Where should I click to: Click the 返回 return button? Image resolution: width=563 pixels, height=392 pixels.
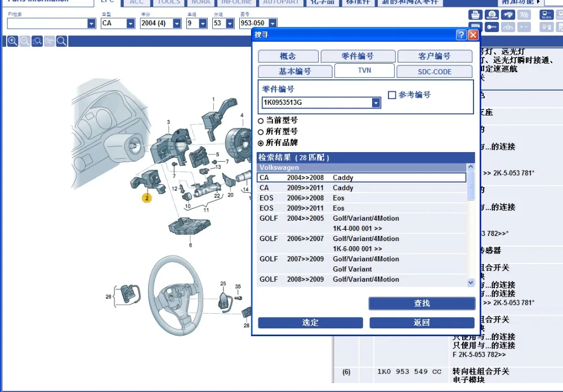click(422, 322)
